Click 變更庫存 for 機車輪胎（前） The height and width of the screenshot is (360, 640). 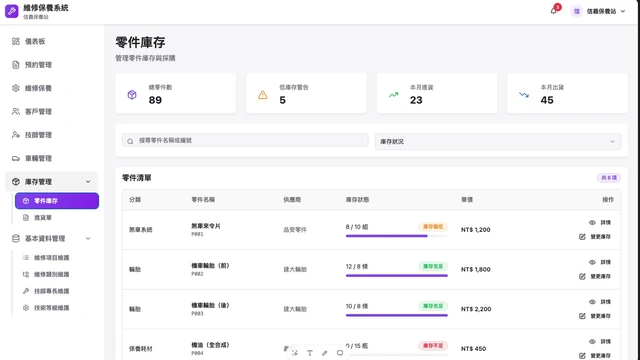(595, 276)
